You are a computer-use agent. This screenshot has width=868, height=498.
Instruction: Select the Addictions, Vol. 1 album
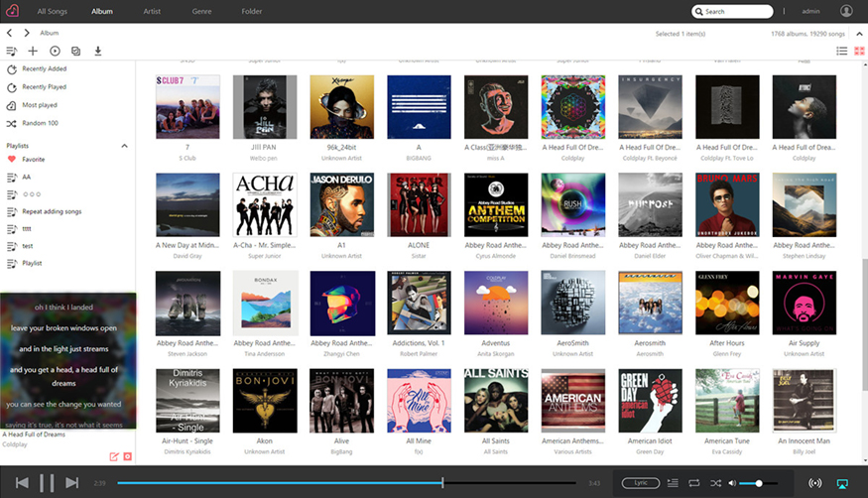(419, 303)
